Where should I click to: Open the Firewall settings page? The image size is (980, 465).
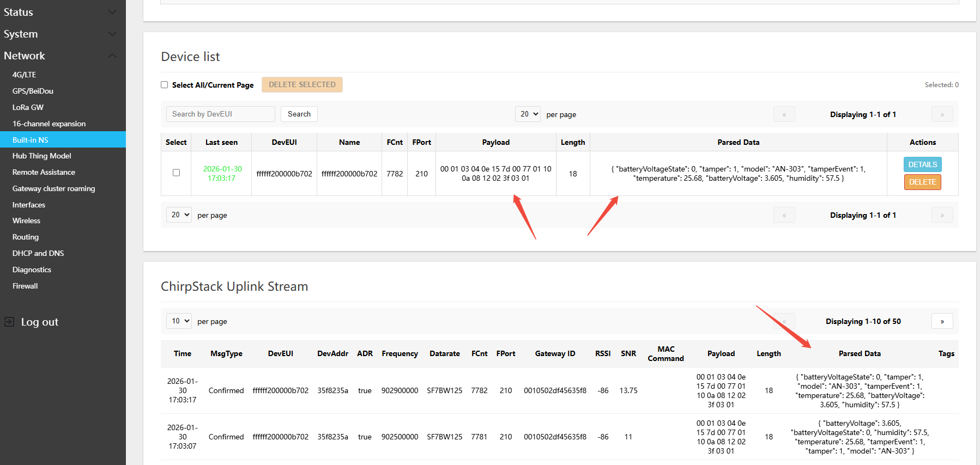[25, 286]
